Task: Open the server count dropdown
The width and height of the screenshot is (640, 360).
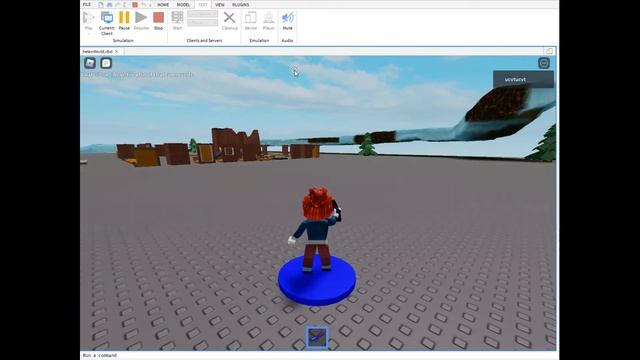Action: (x=202, y=14)
